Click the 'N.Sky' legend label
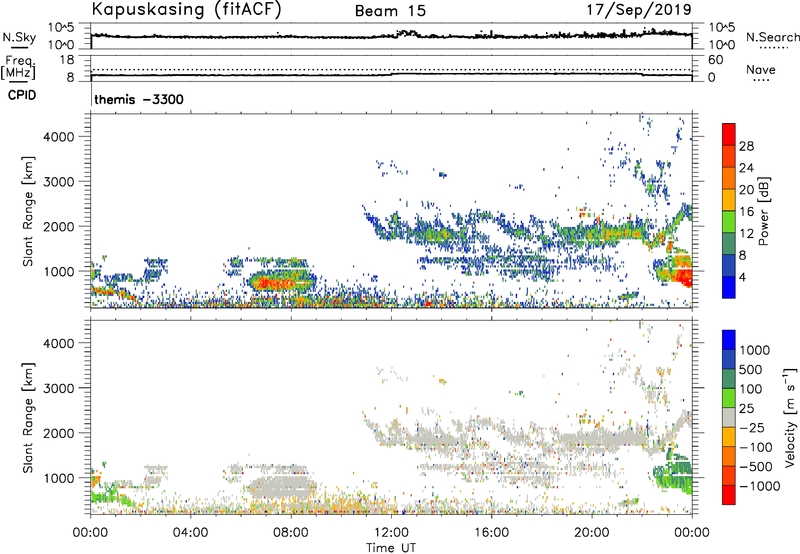 point(19,37)
